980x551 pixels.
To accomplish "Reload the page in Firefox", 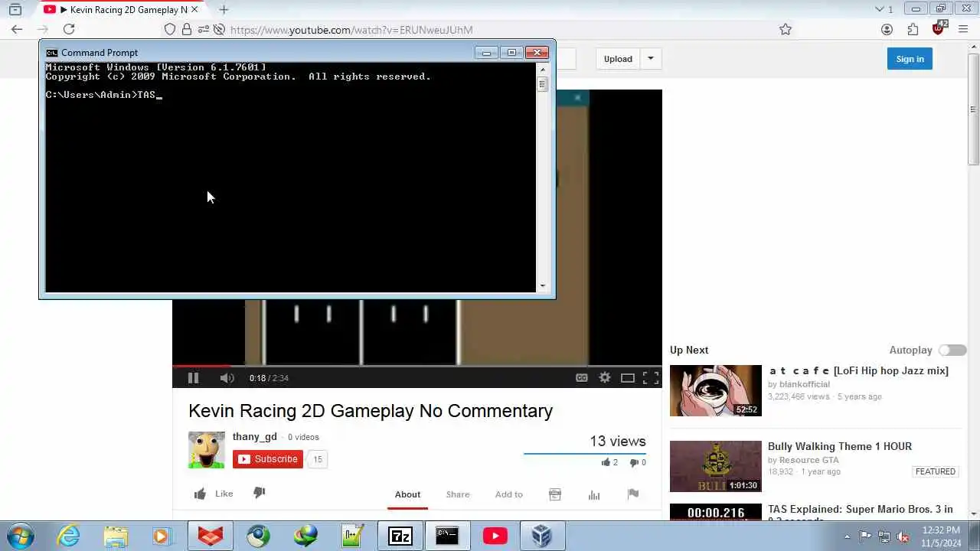I will [69, 29].
